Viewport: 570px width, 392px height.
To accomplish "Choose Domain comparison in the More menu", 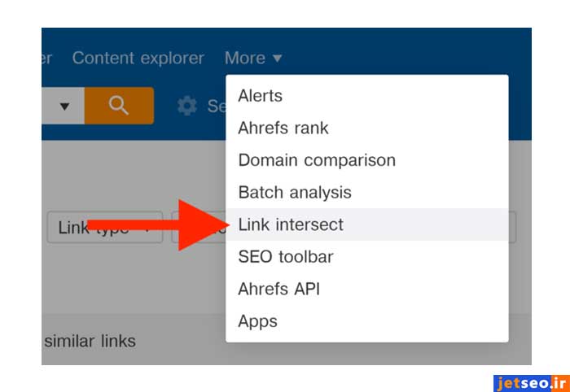I will click(x=366, y=160).
